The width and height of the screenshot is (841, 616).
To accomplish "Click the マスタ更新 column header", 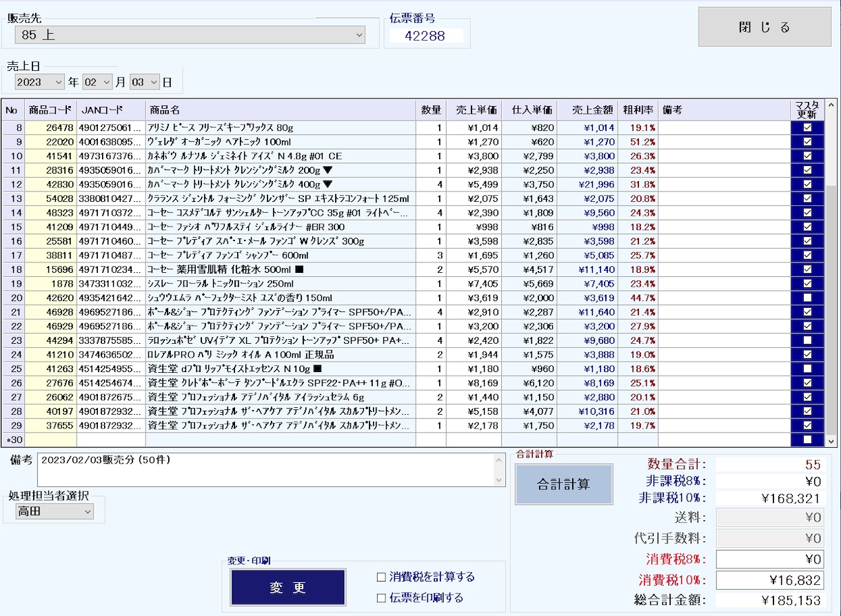I will click(x=807, y=110).
